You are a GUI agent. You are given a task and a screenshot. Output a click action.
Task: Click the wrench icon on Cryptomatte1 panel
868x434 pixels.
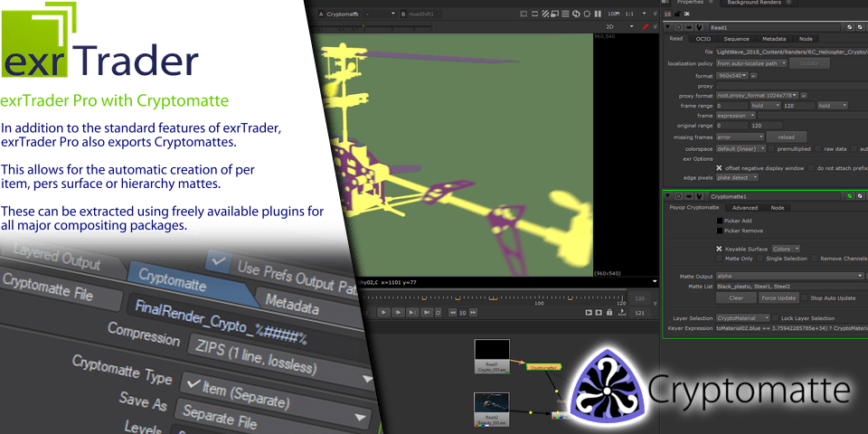(x=699, y=196)
